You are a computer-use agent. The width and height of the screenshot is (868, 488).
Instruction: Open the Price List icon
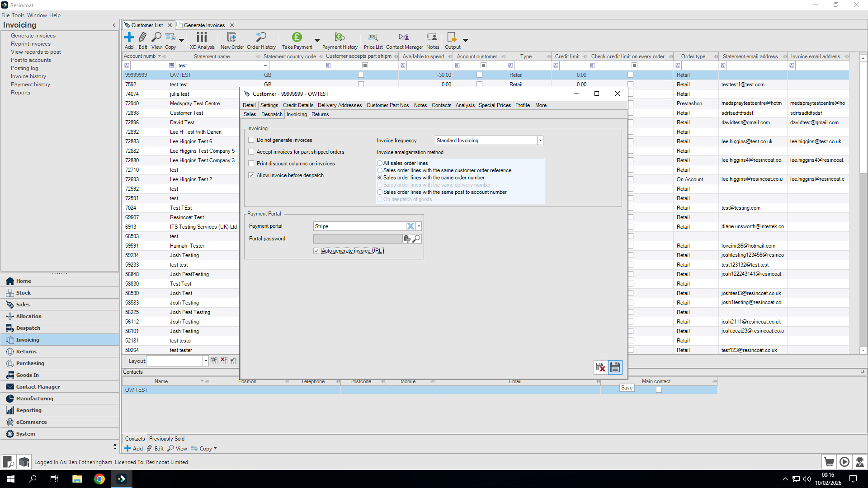tap(373, 40)
